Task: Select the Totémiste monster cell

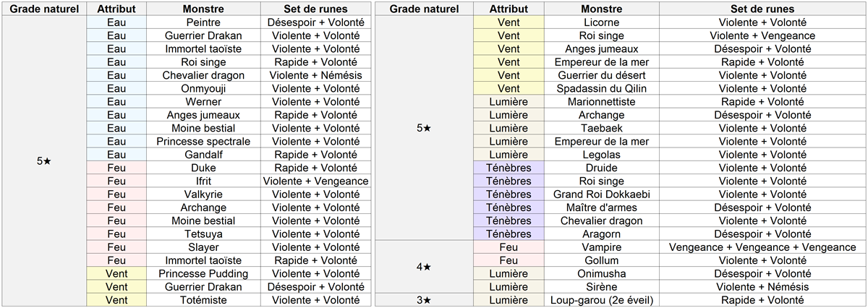Action: (203, 299)
